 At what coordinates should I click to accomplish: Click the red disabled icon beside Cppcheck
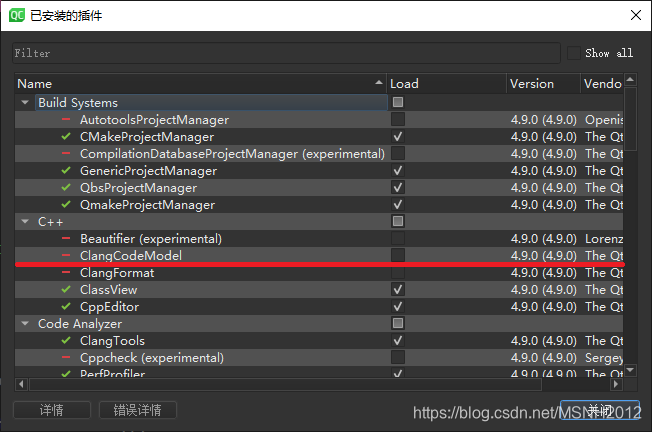pos(66,358)
